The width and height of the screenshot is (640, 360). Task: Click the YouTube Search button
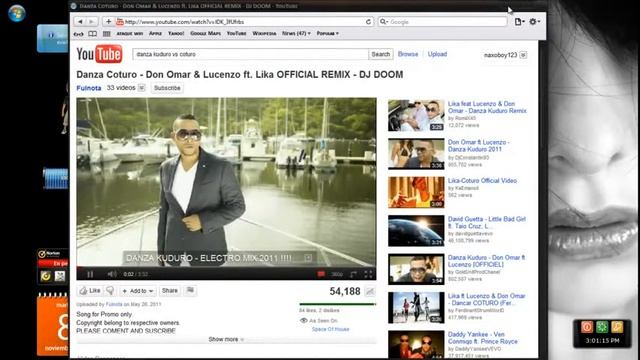tap(380, 54)
